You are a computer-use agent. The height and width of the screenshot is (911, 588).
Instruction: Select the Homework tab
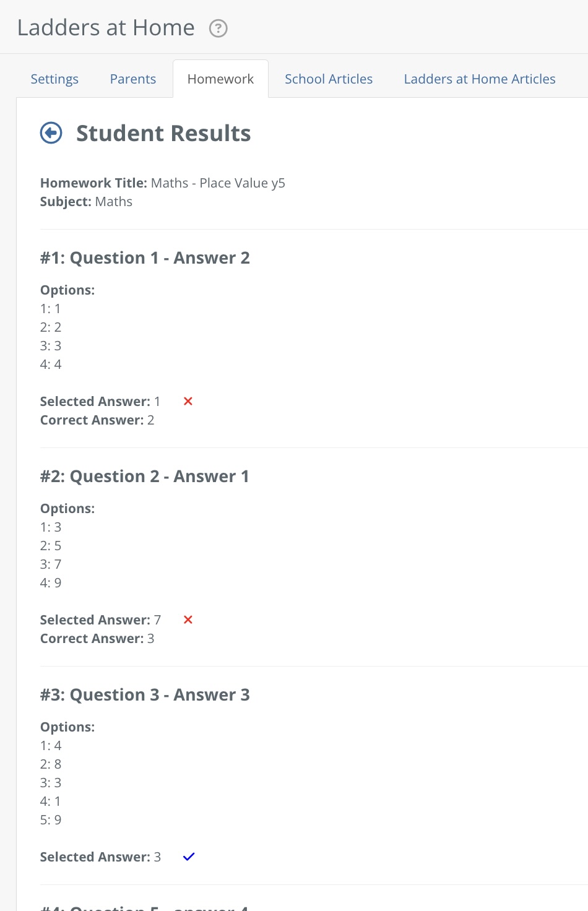[220, 79]
